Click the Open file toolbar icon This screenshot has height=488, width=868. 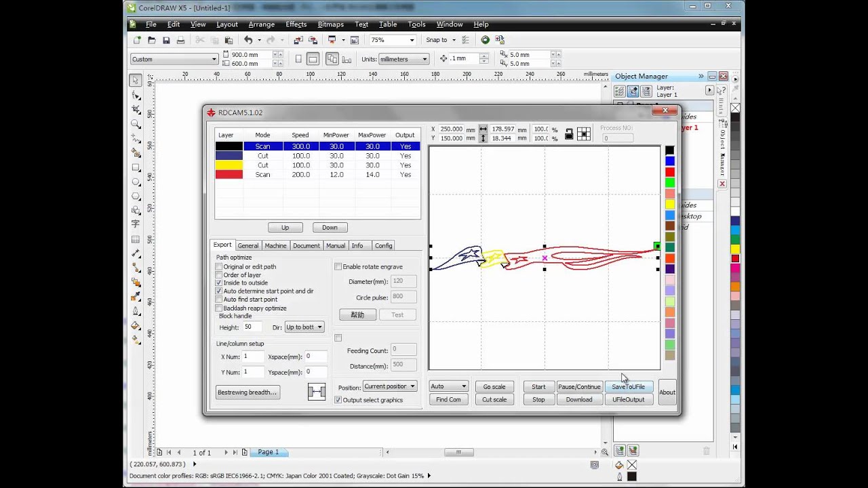(151, 40)
